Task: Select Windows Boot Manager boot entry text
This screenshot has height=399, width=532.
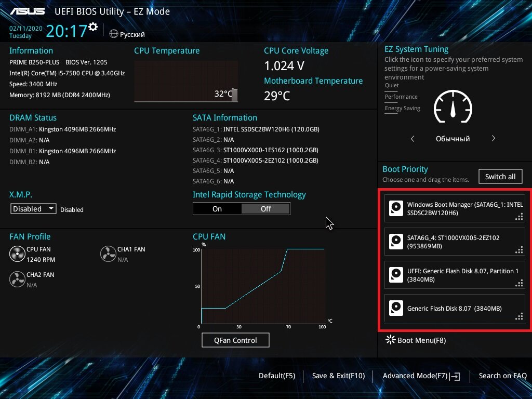Action: (x=465, y=209)
